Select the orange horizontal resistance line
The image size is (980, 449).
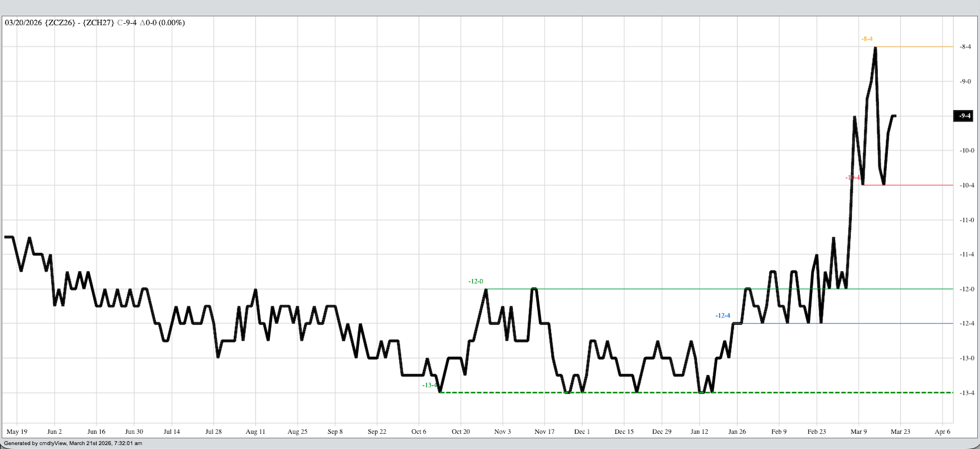pyautogui.click(x=915, y=47)
